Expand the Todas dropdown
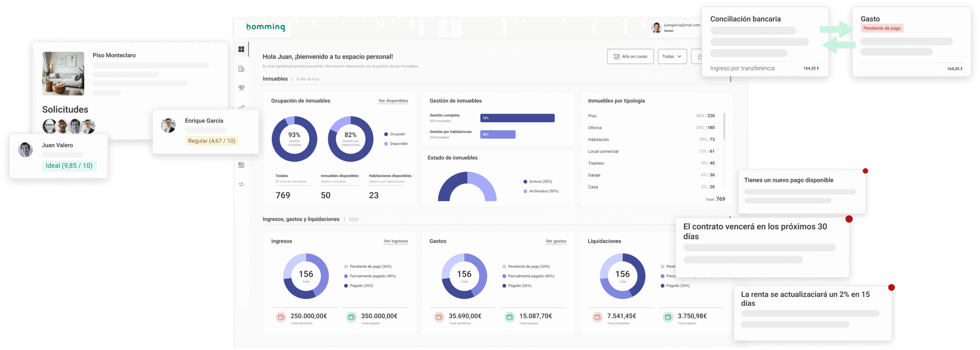980x350 pixels. [x=672, y=56]
